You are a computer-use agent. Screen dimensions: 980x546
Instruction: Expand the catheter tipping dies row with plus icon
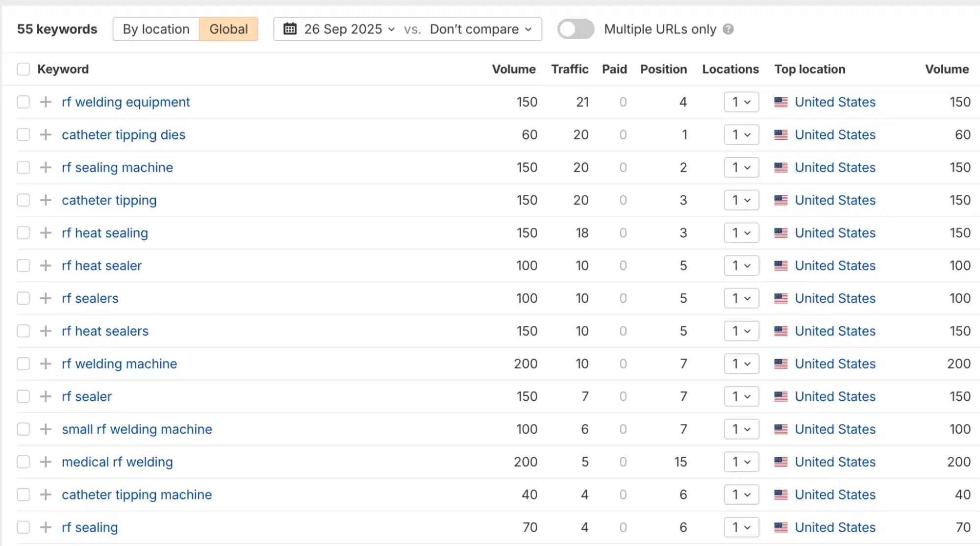[x=46, y=135]
